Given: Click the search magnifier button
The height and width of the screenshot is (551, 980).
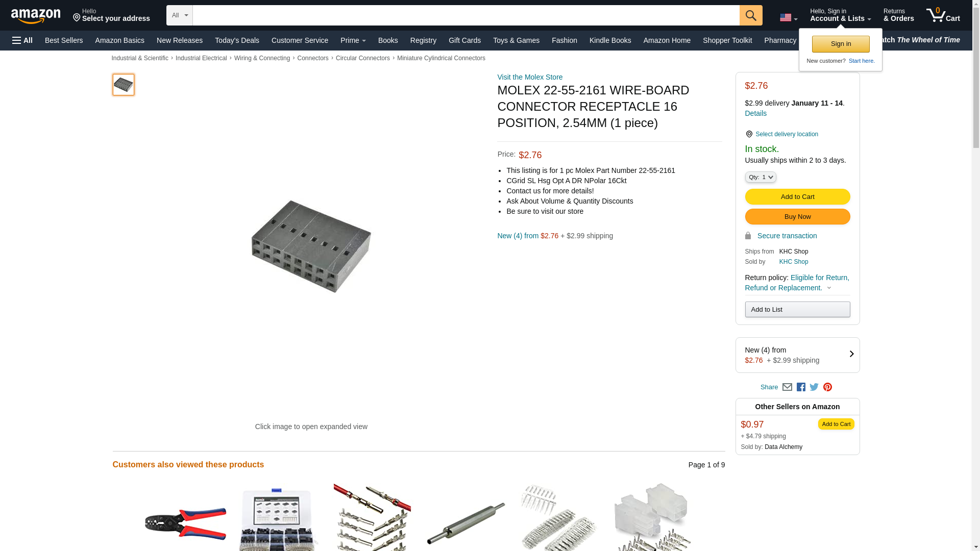Looking at the screenshot, I should point(751,15).
